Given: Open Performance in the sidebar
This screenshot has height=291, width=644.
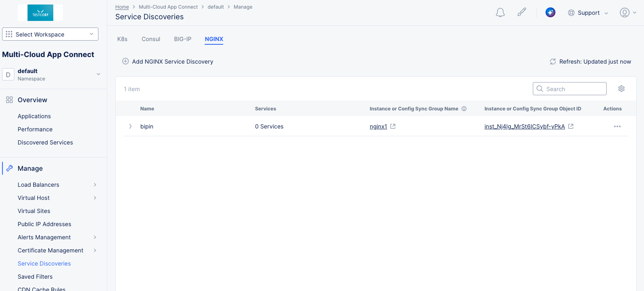Looking at the screenshot, I should 35,129.
